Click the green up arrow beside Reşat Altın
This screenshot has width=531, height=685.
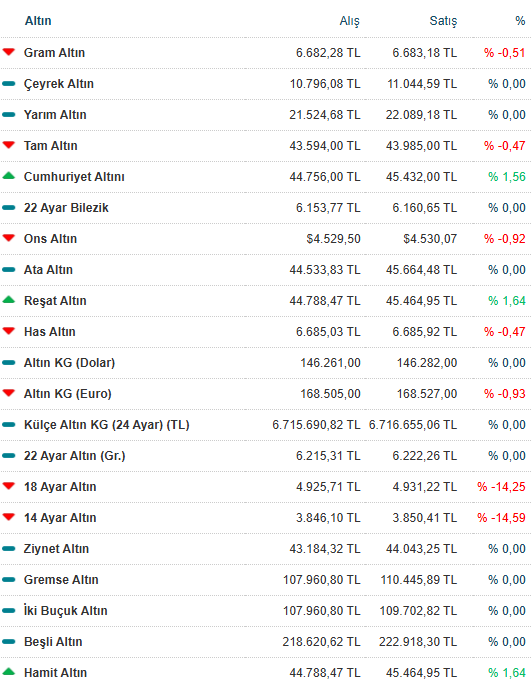click(9, 300)
